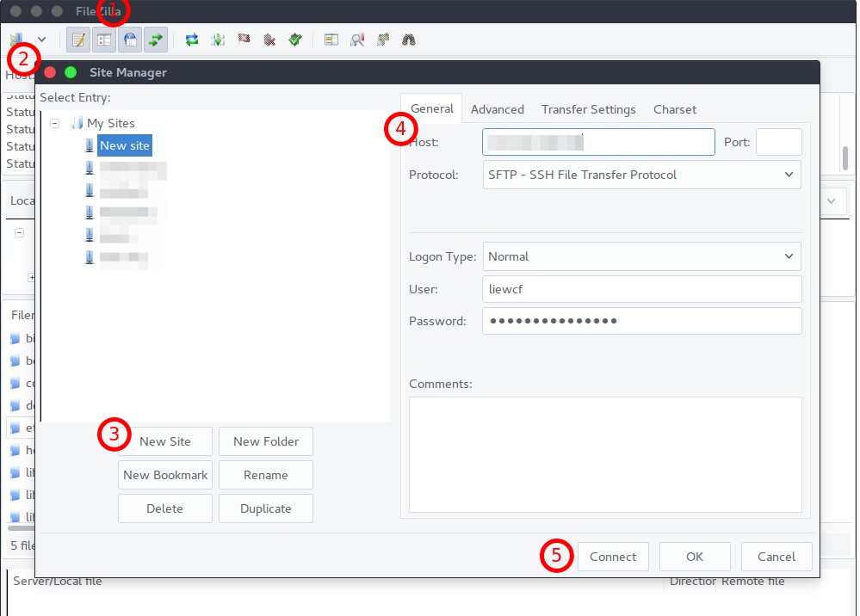This screenshot has width=860, height=616.
Task: Toggle transfer queue display icon
Action: [x=156, y=40]
